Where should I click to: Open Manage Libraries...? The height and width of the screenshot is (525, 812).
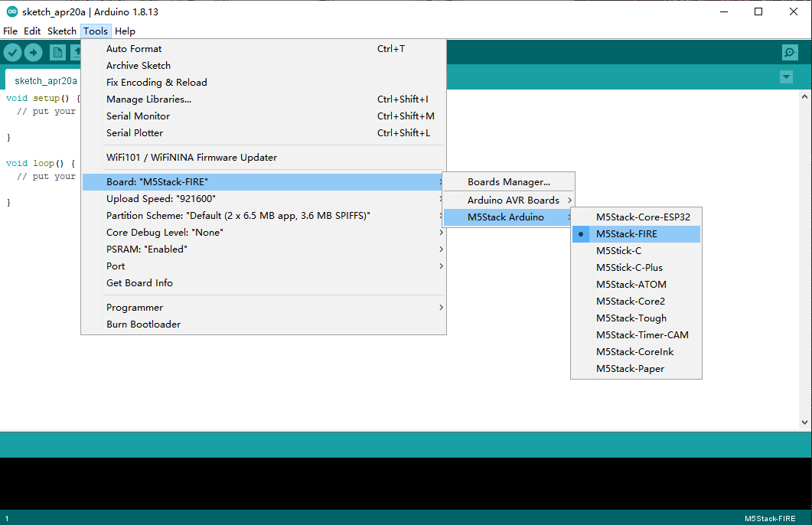point(263,99)
